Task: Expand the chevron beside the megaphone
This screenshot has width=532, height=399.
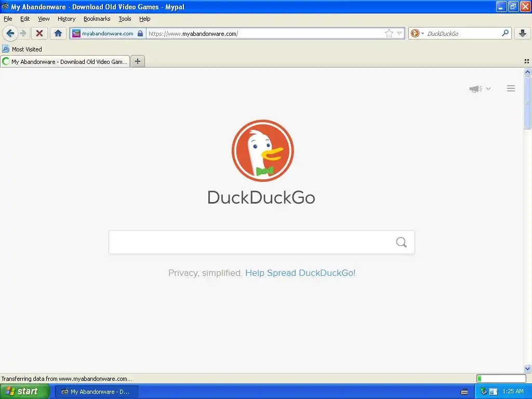Action: pos(488,88)
